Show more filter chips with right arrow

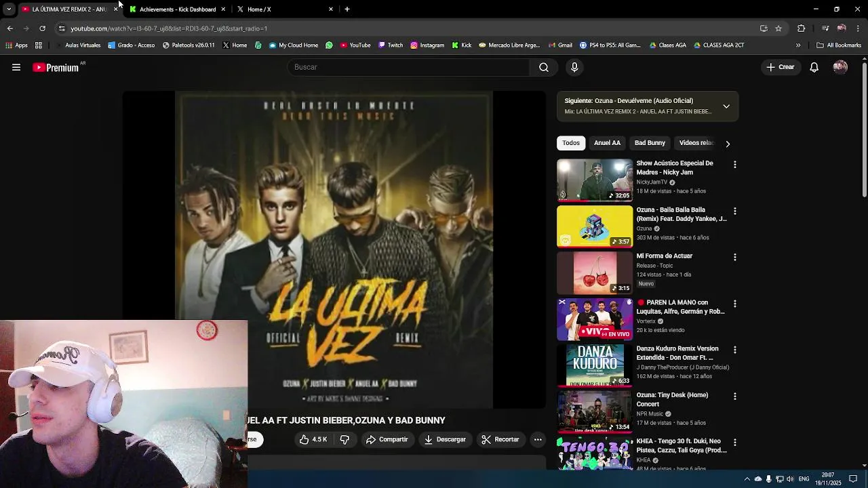(728, 144)
